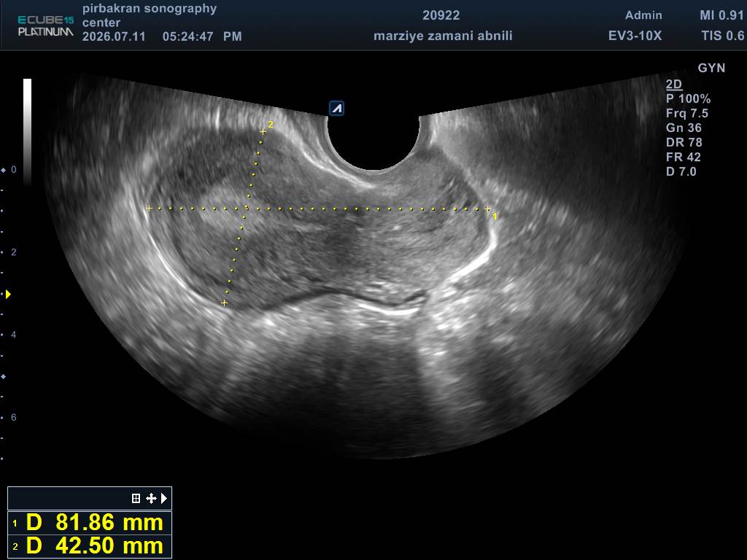Click the probe orientation marker icon
This screenshot has width=747, height=560.
pyautogui.click(x=336, y=109)
